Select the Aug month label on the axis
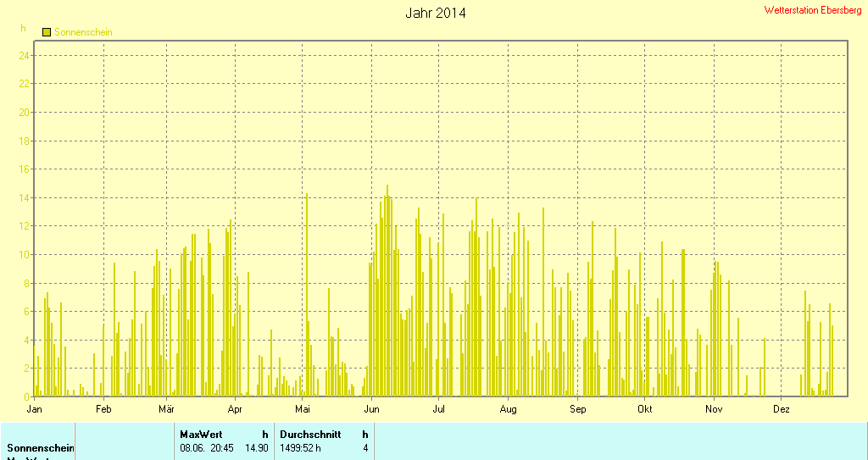 point(508,409)
